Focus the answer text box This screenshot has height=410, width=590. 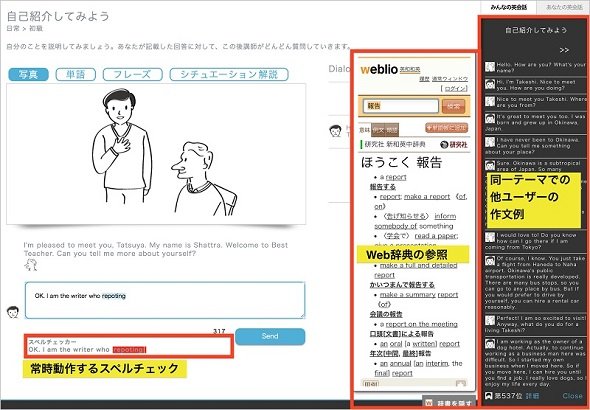pos(165,300)
